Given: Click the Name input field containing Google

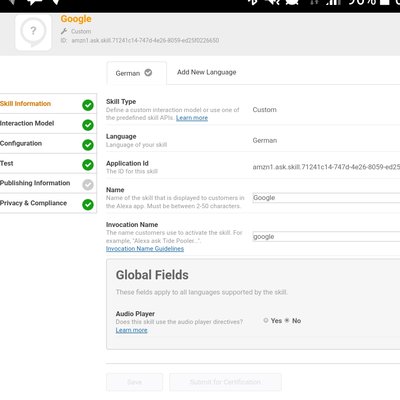Looking at the screenshot, I should pos(326,198).
